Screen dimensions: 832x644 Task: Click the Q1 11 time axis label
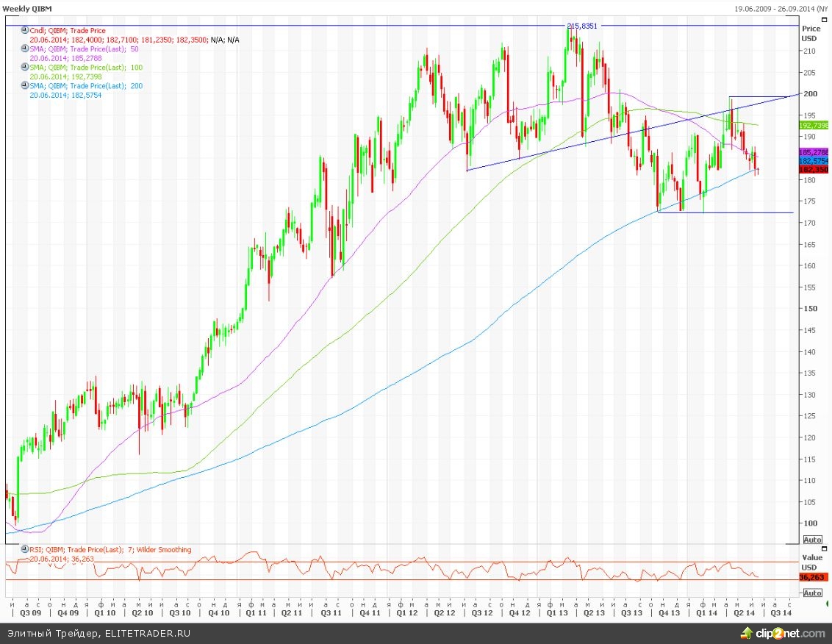pyautogui.click(x=256, y=612)
